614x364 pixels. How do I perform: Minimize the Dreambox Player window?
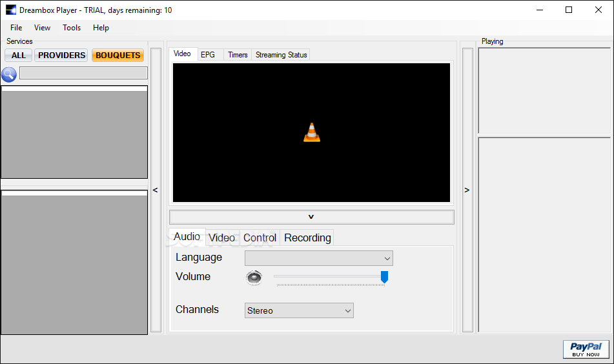540,10
